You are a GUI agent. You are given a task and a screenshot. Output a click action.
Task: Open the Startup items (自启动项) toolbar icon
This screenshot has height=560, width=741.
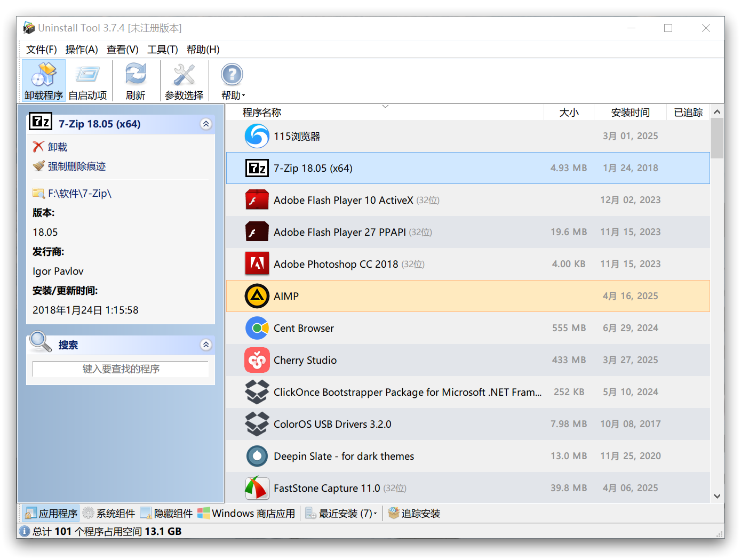[87, 75]
